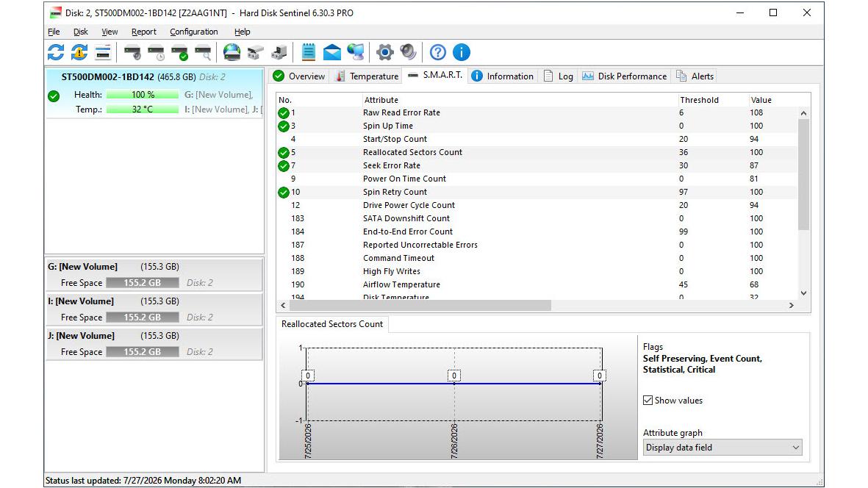
Task: Click the Health 100 % bar
Action: tap(143, 95)
